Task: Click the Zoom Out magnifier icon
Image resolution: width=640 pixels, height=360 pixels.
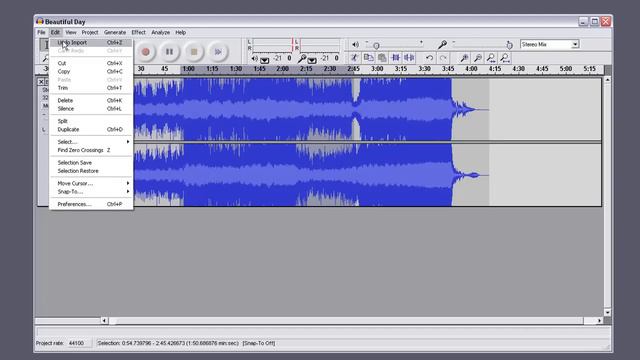Action: 478,58
